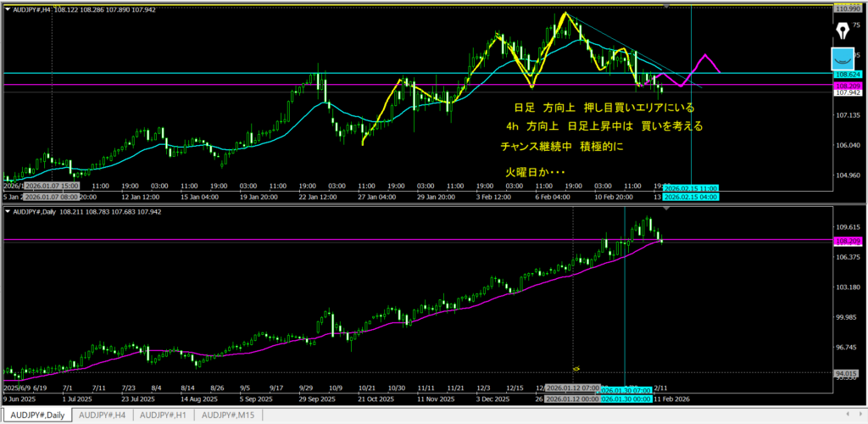Select the small yellow arrow marker in Daily chart
Image resolution: width=868 pixels, height=424 pixels.
576,368
